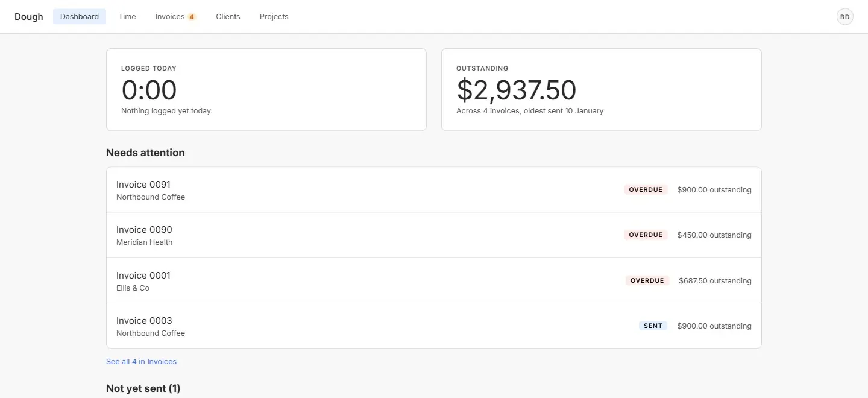Click SENT badge on Invoice 0003
This screenshot has width=868, height=398.
pos(653,326)
